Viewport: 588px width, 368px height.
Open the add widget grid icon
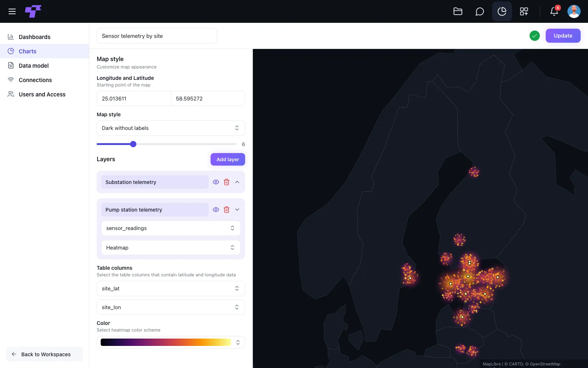(x=524, y=11)
